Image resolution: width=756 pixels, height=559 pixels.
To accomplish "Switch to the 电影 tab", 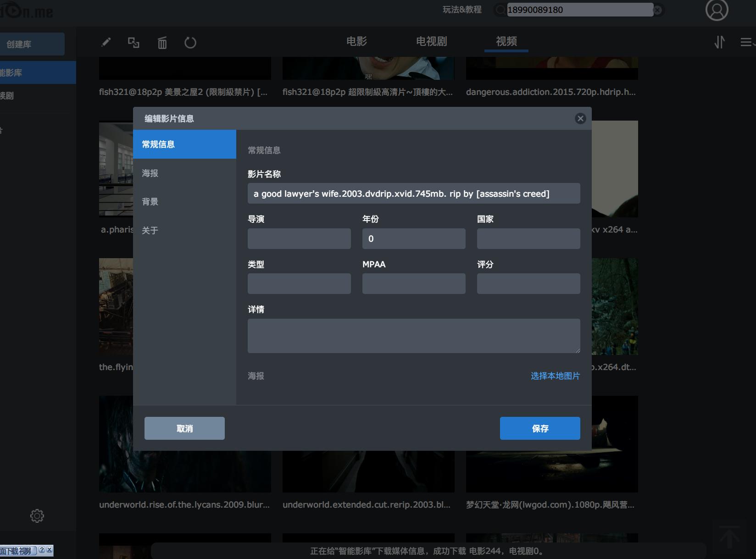I will pyautogui.click(x=356, y=42).
